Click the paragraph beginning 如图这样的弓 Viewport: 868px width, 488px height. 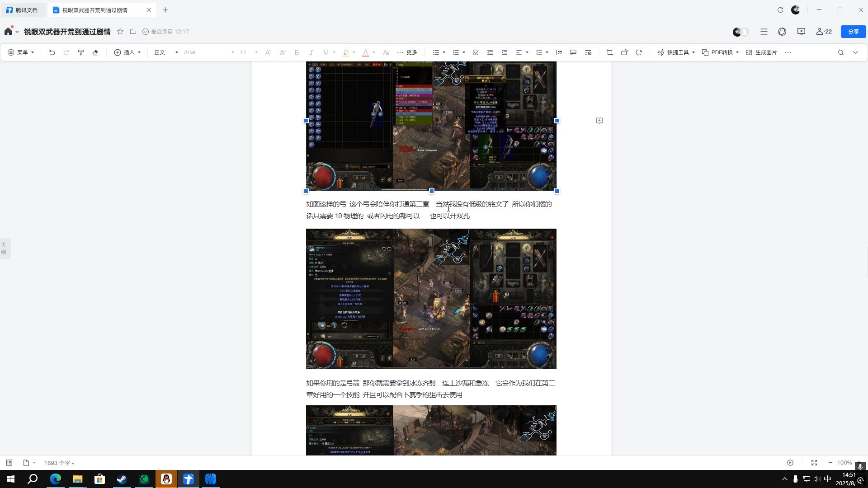[429, 210]
